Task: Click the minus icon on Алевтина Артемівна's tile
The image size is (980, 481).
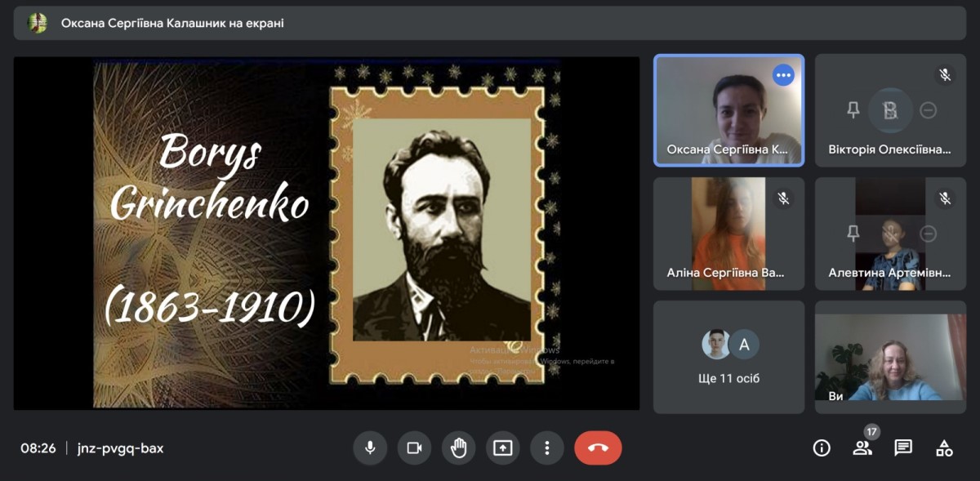Action: [x=929, y=234]
